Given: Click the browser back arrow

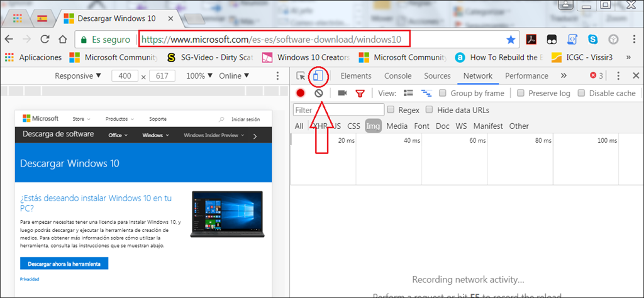Looking at the screenshot, I should coord(9,40).
